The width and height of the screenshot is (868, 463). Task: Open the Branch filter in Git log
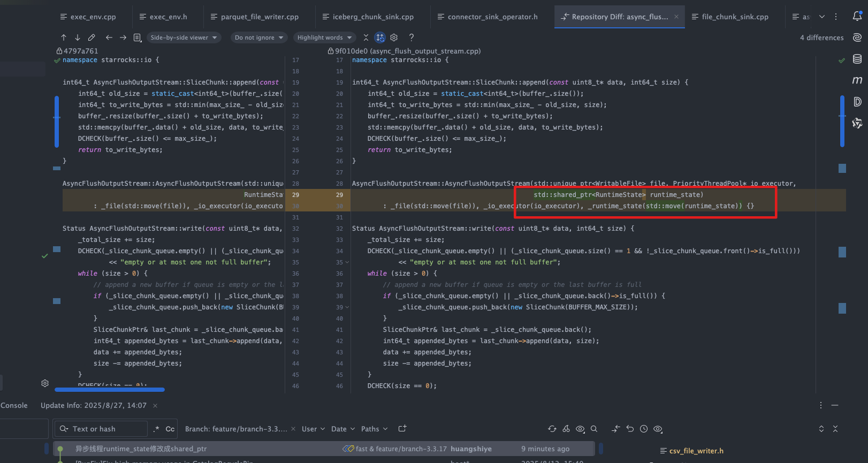click(236, 429)
